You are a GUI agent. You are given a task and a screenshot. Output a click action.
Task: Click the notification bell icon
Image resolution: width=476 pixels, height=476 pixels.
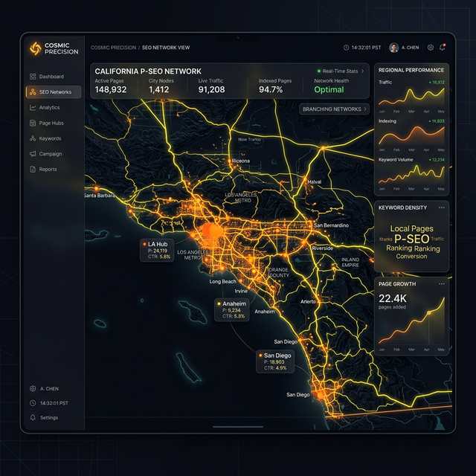point(443,48)
